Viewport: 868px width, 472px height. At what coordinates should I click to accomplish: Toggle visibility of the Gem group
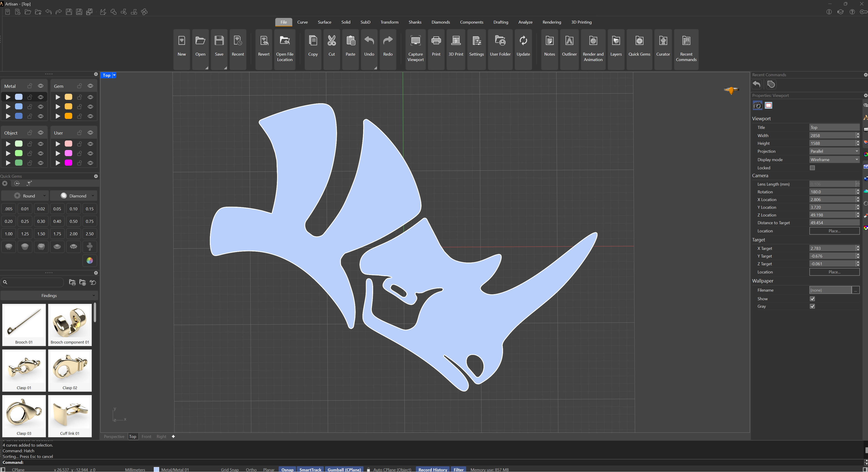pyautogui.click(x=90, y=86)
